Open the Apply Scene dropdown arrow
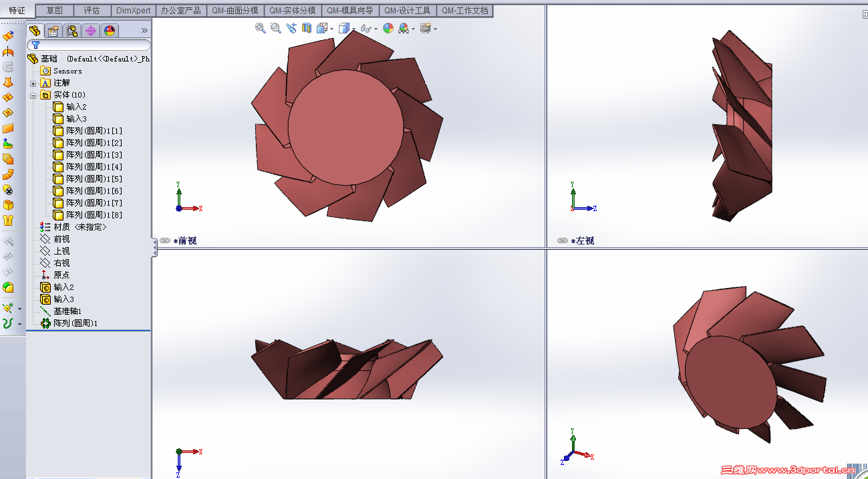This screenshot has height=479, width=868. click(413, 29)
